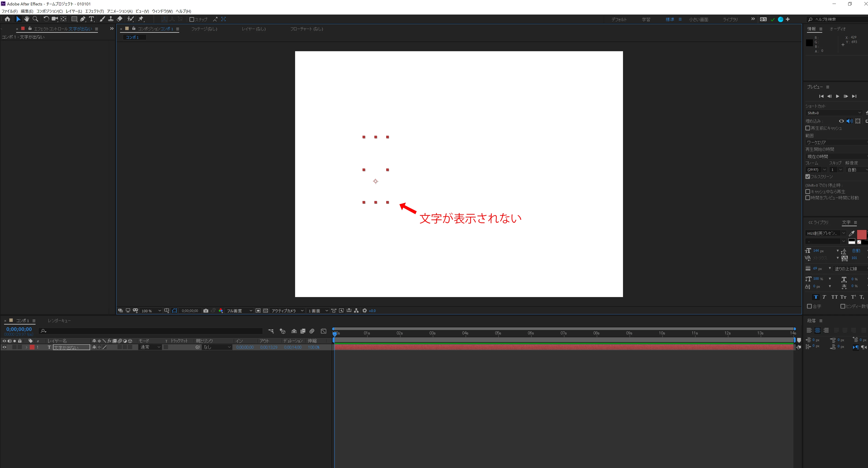Image resolution: width=868 pixels, height=468 pixels.
Task: Hide the 文字が出ない layer with the eye icon
Action: tap(4, 347)
